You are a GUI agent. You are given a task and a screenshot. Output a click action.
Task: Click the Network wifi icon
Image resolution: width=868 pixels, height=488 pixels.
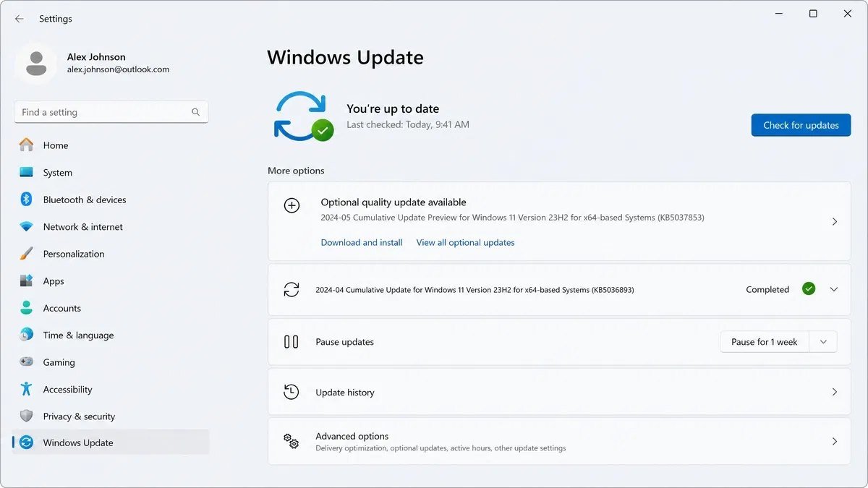(27, 226)
